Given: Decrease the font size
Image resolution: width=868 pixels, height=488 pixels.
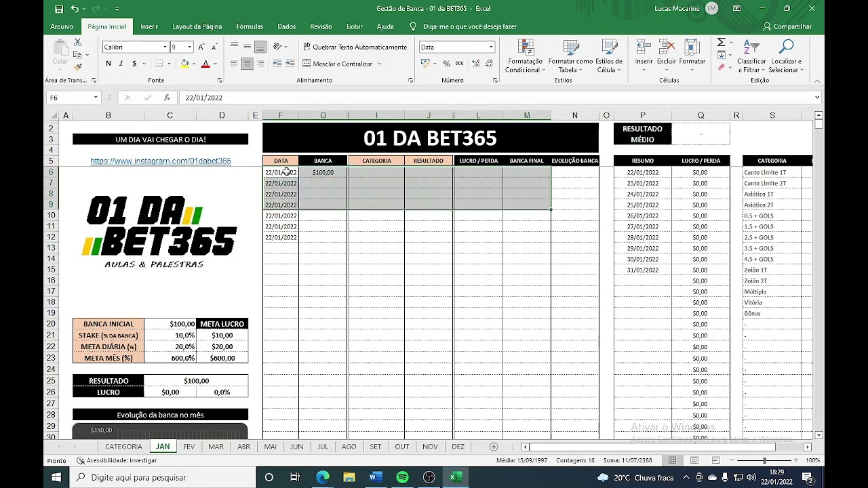Looking at the screenshot, I should point(214,47).
